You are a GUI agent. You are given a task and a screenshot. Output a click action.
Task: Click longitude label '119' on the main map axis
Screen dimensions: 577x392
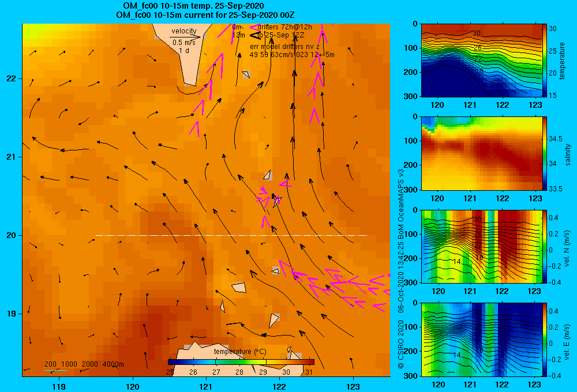tap(59, 386)
